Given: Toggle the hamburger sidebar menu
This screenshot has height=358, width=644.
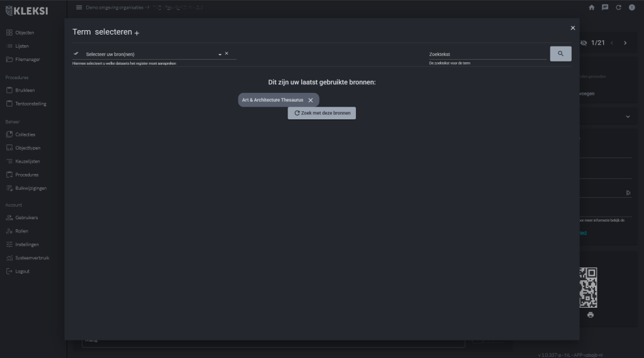Looking at the screenshot, I should tap(79, 8).
